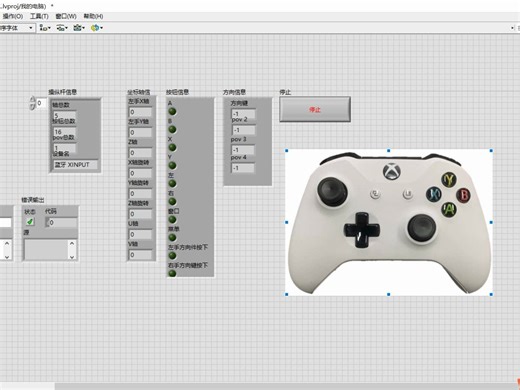520x390 pixels.
Task: Click the 左手Y轴 value field
Action: click(140, 133)
